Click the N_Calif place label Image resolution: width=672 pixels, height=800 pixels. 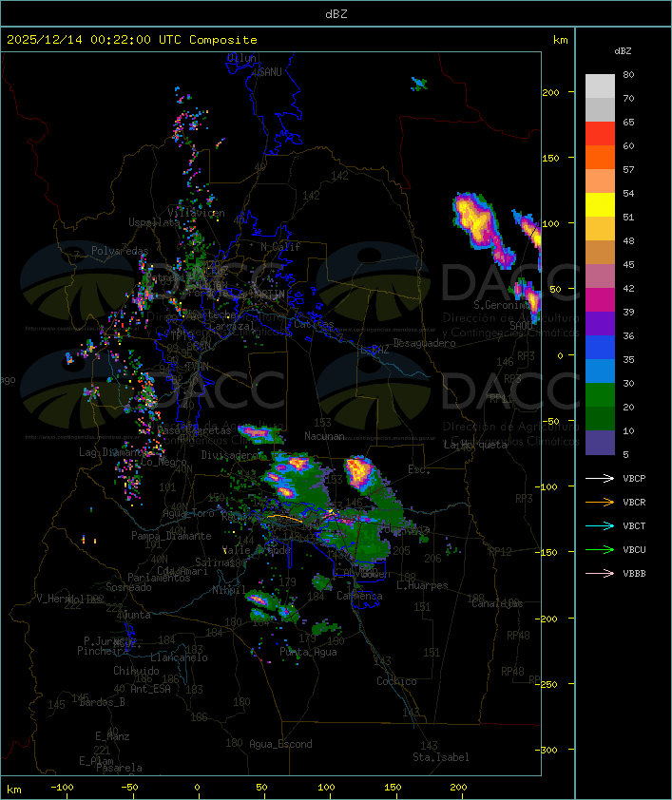pos(280,247)
